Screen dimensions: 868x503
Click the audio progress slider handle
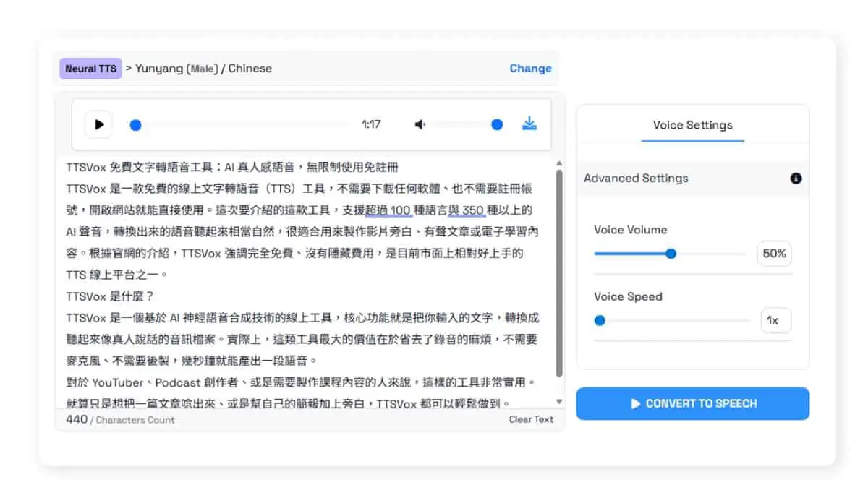[135, 125]
